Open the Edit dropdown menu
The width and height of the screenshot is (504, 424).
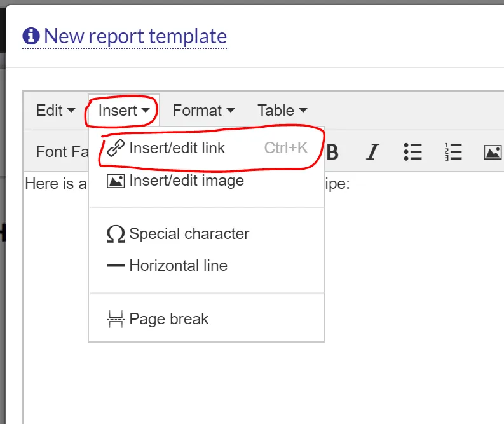(x=55, y=111)
